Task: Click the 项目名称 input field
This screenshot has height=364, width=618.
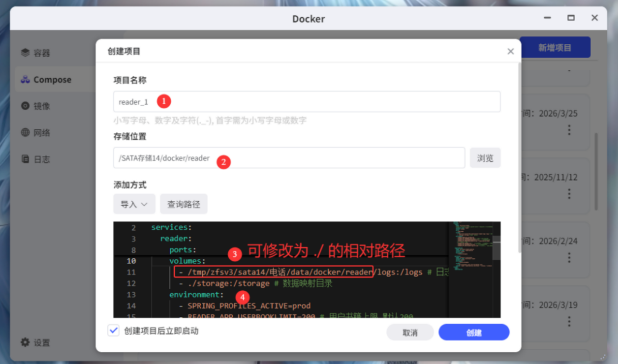Action: [306, 102]
